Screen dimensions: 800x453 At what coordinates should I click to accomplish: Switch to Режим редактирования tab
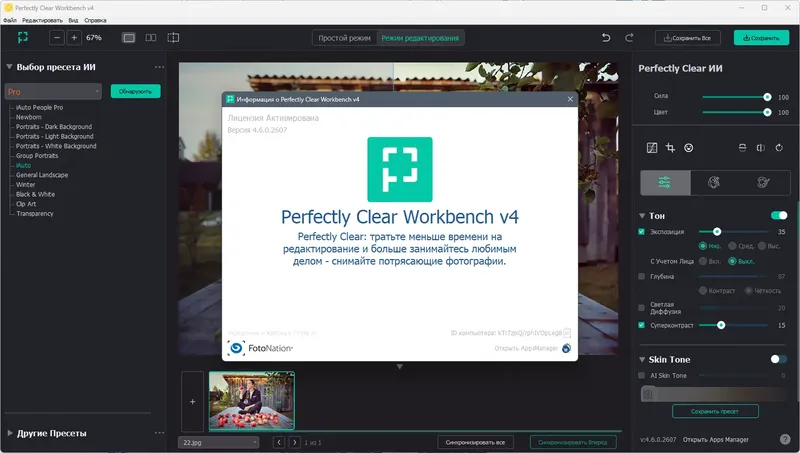click(x=420, y=38)
